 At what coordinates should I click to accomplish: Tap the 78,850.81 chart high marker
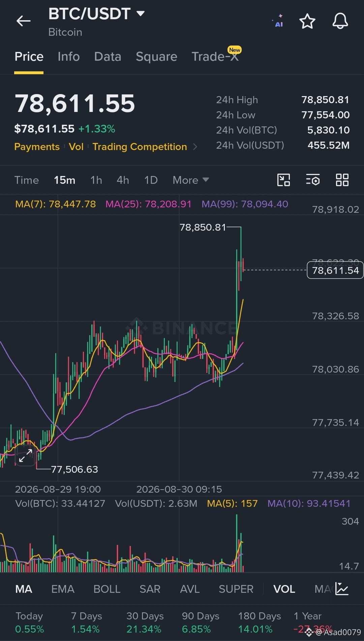click(x=203, y=227)
